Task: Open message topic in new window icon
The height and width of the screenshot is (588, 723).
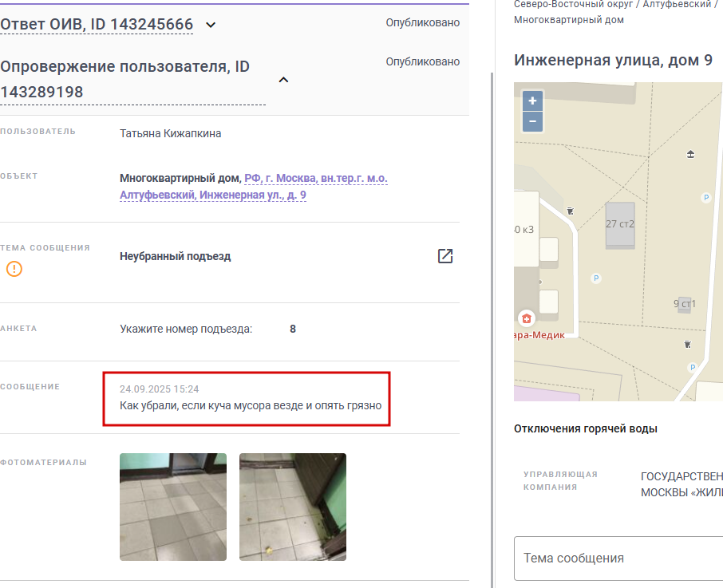Action: coord(445,256)
